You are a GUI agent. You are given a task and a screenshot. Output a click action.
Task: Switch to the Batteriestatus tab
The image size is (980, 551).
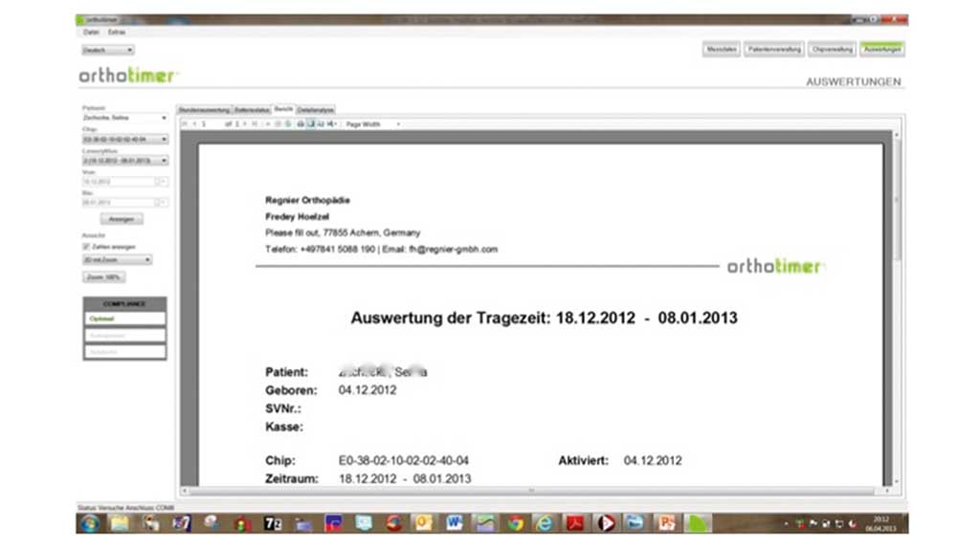point(253,110)
